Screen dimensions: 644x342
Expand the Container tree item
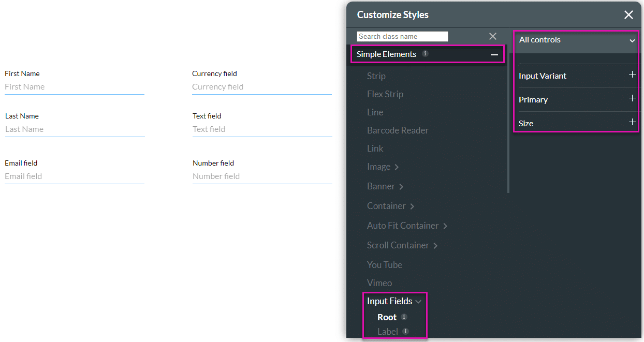(412, 205)
